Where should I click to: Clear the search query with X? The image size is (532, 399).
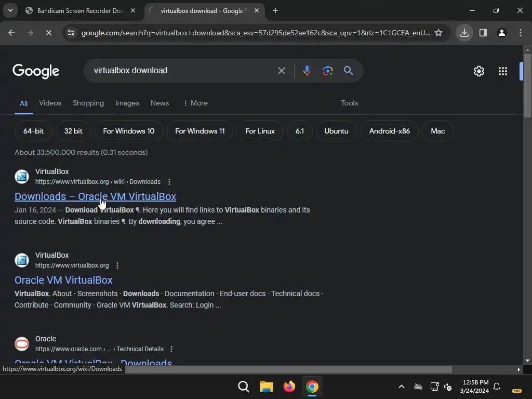click(x=281, y=71)
